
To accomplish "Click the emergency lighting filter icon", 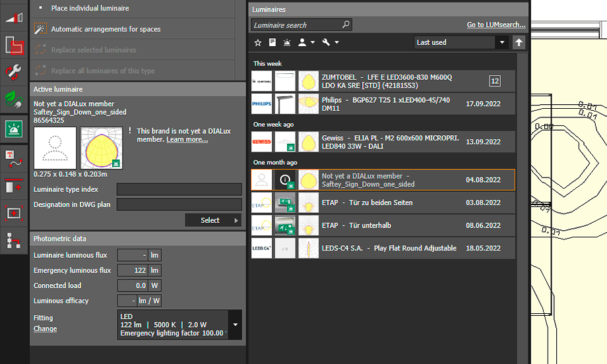I will pyautogui.click(x=287, y=42).
